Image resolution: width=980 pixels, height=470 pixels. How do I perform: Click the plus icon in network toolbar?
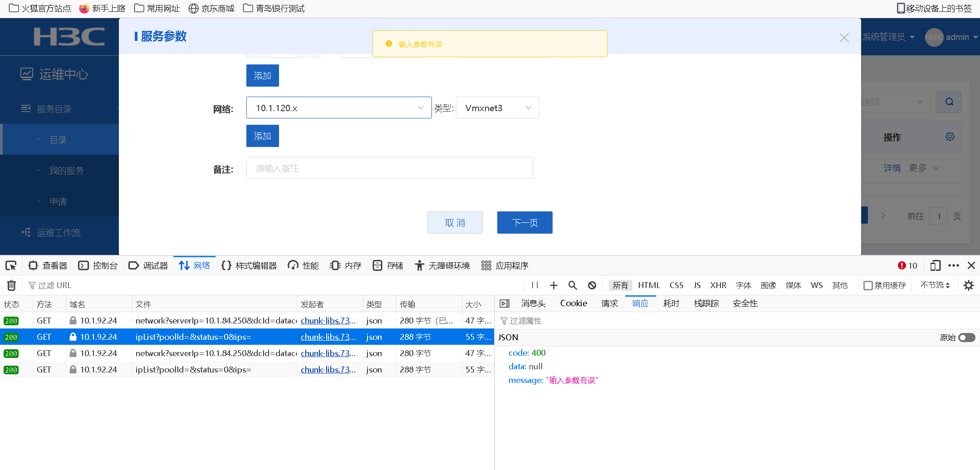(x=554, y=285)
